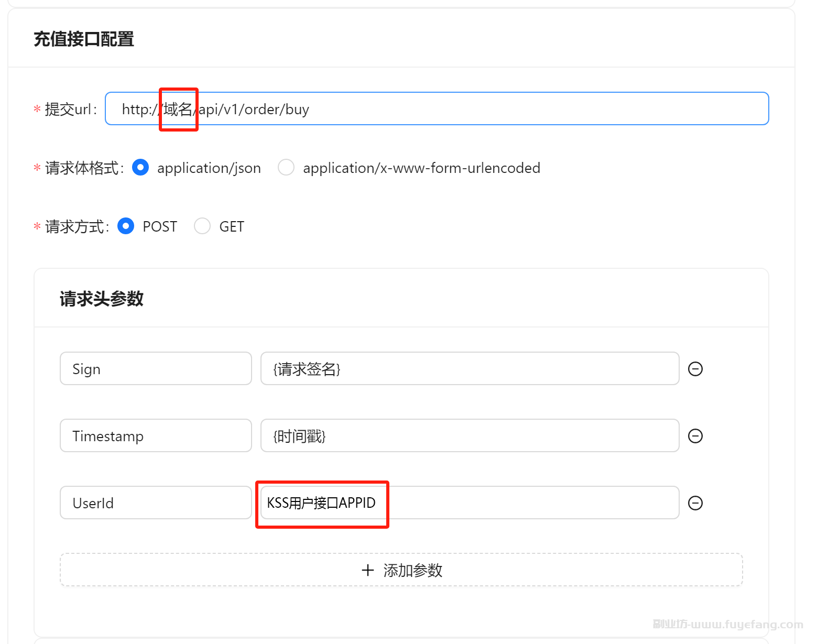
Task: Click the 请求头参数 section heading
Action: pos(101,299)
